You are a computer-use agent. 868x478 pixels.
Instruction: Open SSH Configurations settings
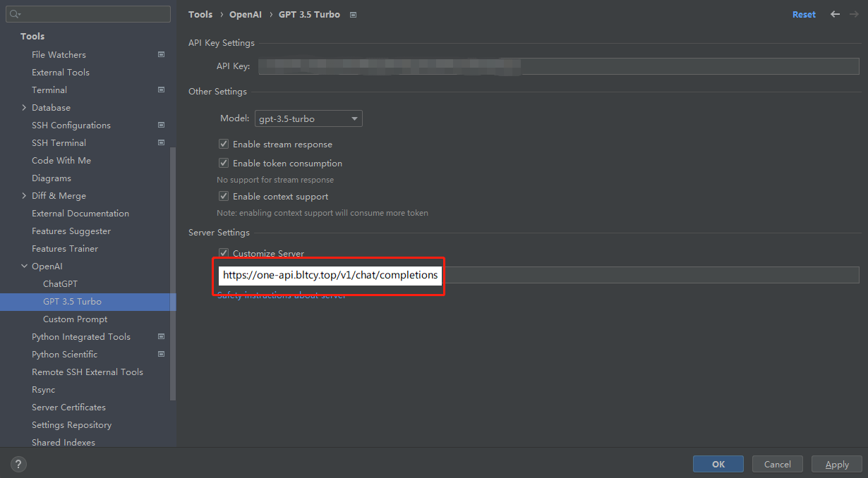tap(71, 125)
